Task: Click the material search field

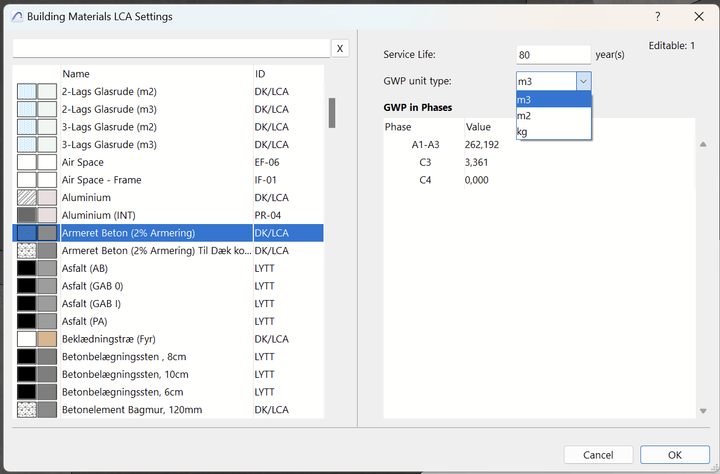Action: click(170, 48)
